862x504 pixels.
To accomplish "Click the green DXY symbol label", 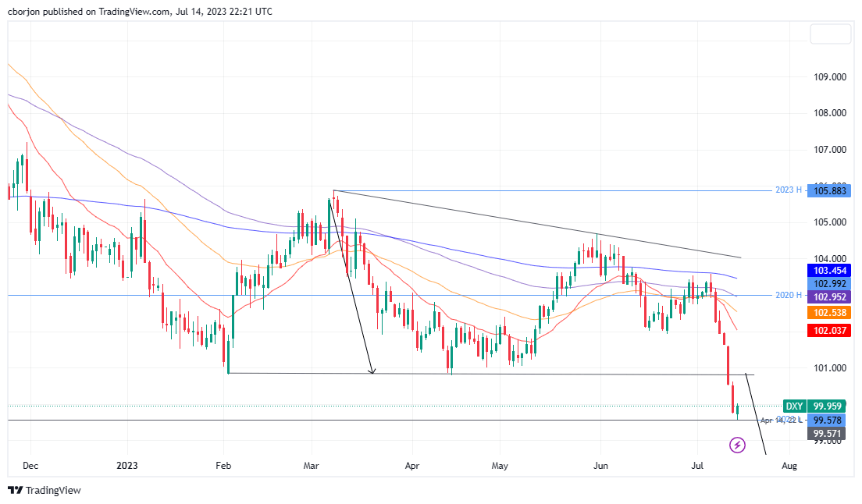I will coord(793,406).
